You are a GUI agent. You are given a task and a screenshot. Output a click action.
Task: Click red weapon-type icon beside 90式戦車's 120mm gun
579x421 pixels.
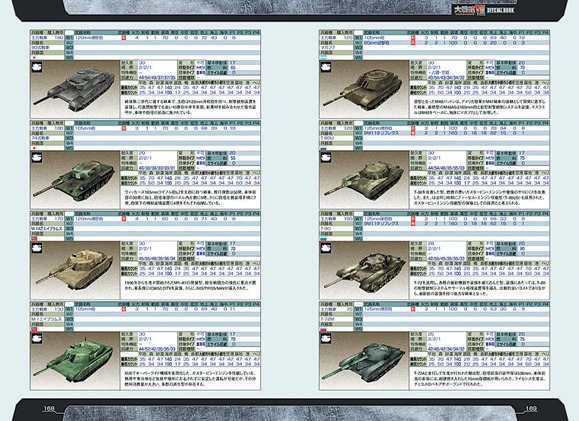point(124,38)
